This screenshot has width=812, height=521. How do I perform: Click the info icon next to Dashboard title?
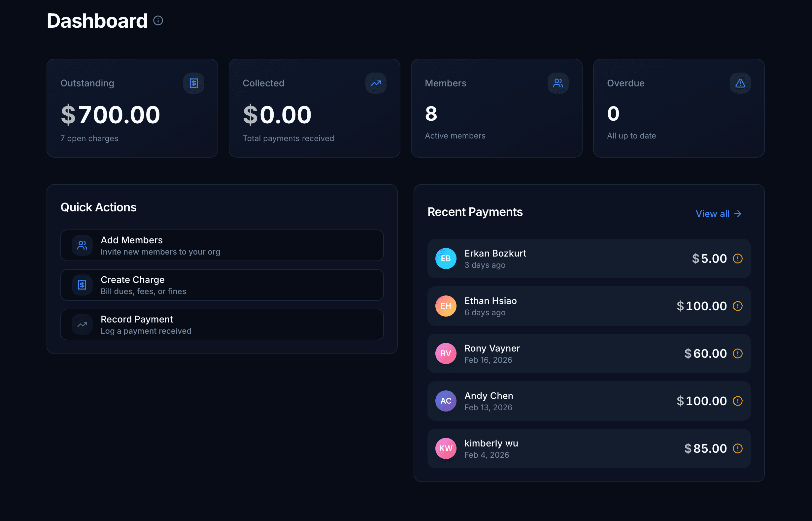click(157, 21)
